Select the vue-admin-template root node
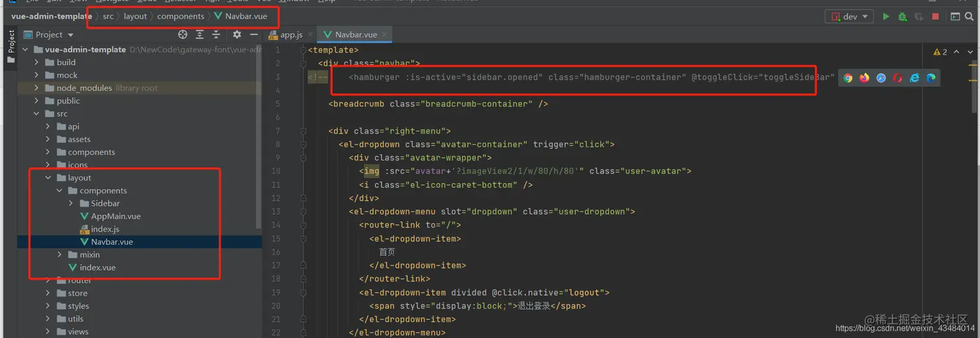This screenshot has width=980, height=338. click(79, 49)
